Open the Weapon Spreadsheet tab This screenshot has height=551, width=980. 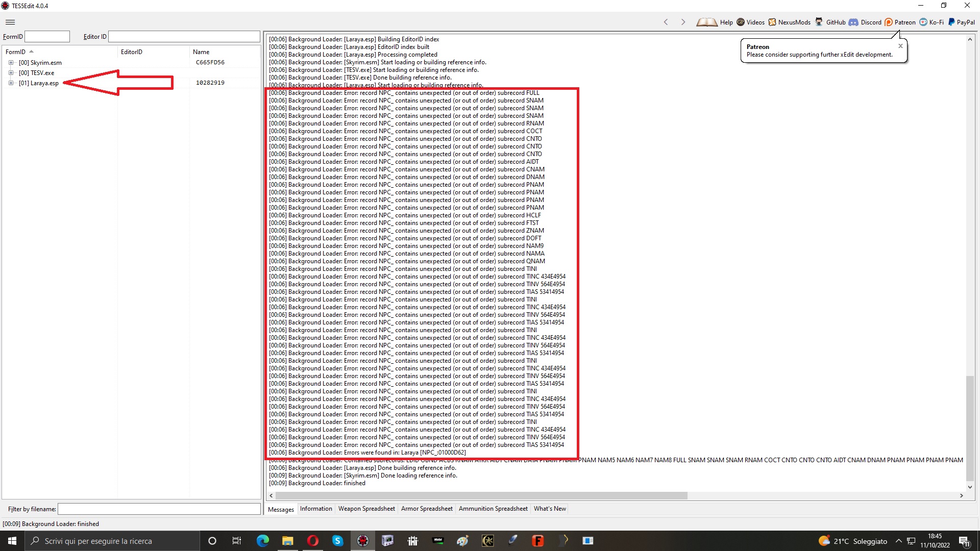coord(366,509)
